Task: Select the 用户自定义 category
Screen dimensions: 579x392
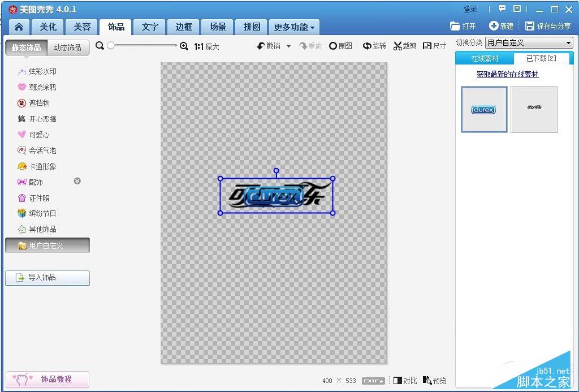Action: (x=47, y=245)
